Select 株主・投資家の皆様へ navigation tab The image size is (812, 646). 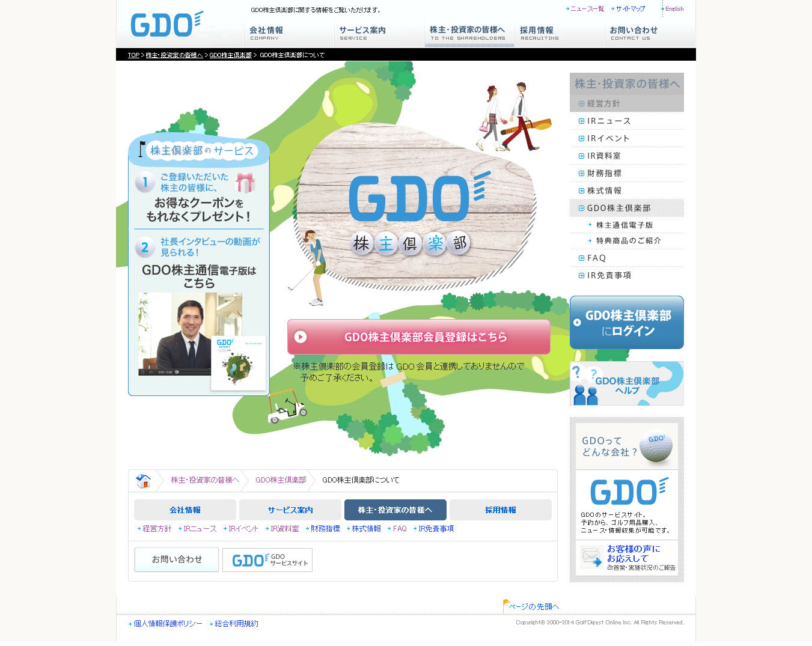click(468, 34)
